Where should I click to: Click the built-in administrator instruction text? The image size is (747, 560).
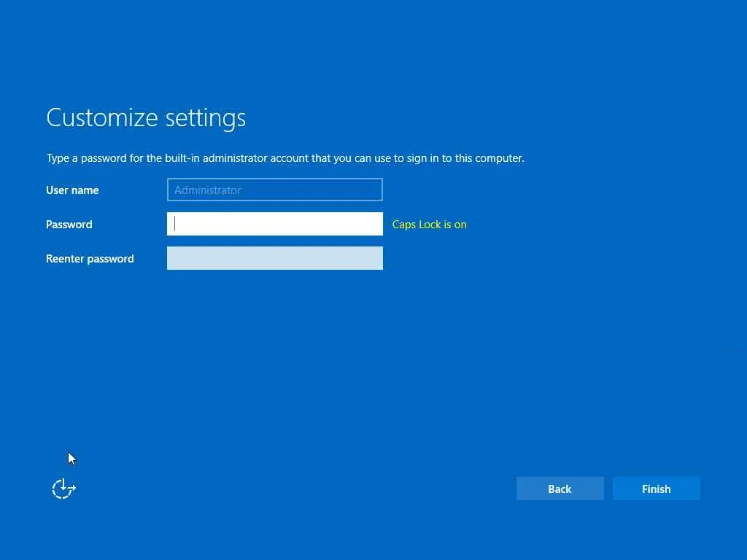tap(285, 158)
